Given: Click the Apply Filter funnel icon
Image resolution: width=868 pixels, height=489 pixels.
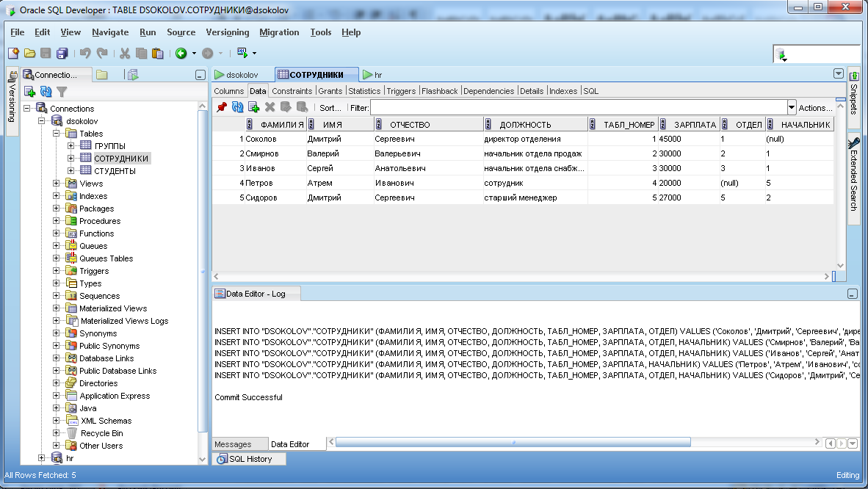Looking at the screenshot, I should tap(62, 91).
